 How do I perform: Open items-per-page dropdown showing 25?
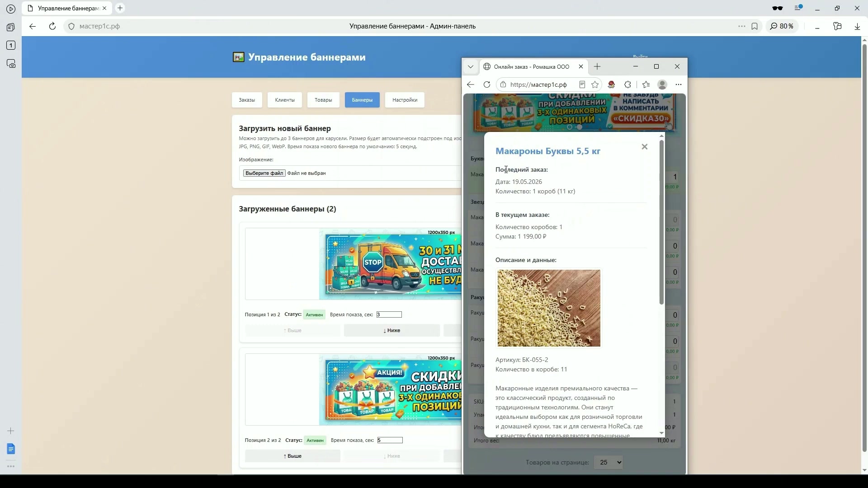(x=609, y=462)
